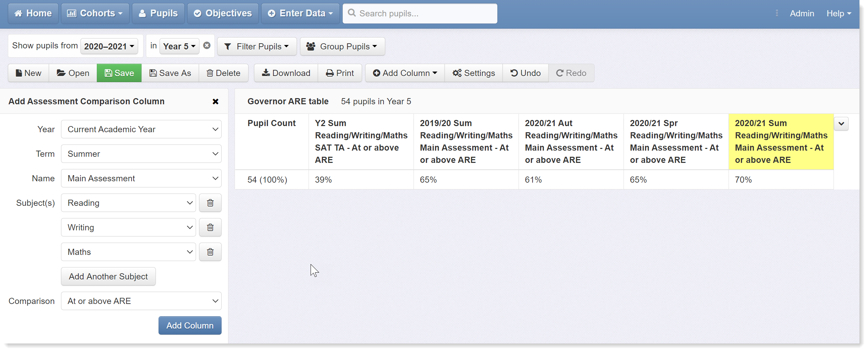Open the Enter Data menu
Screen dimensions: 868x352
coord(300,13)
